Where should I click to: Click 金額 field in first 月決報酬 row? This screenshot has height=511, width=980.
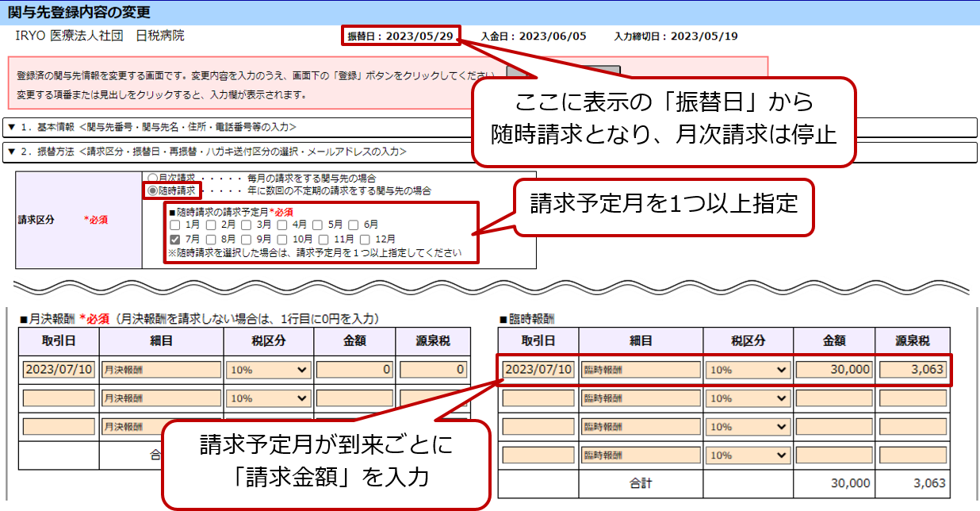coord(354,370)
